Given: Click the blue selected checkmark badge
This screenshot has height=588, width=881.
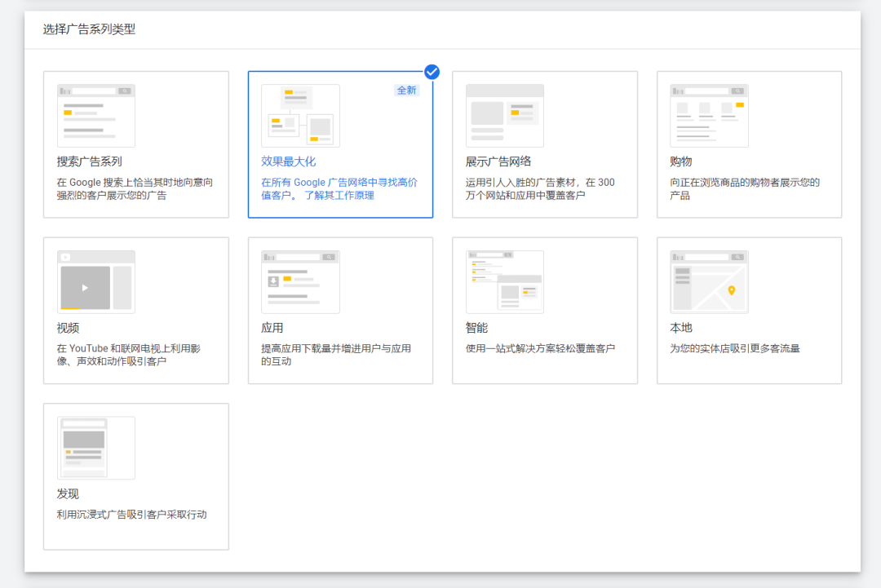Looking at the screenshot, I should (432, 72).
